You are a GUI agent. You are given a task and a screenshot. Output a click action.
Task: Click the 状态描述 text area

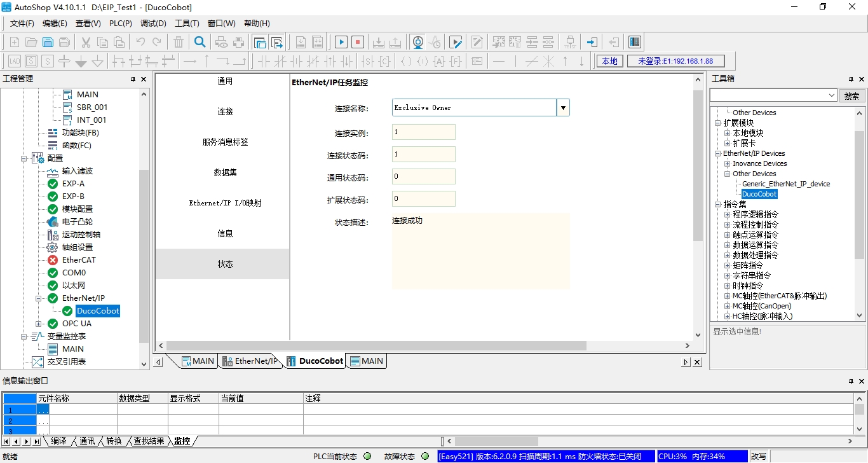(480, 251)
